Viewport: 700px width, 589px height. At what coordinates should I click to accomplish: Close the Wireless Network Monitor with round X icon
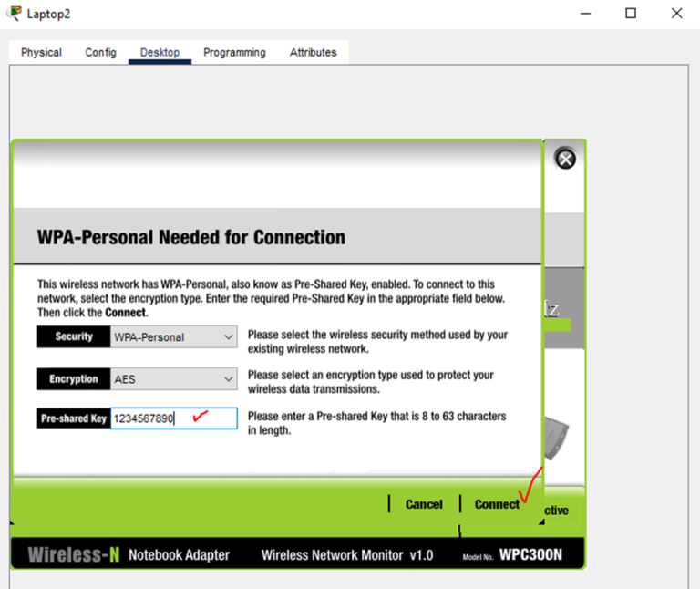click(565, 159)
